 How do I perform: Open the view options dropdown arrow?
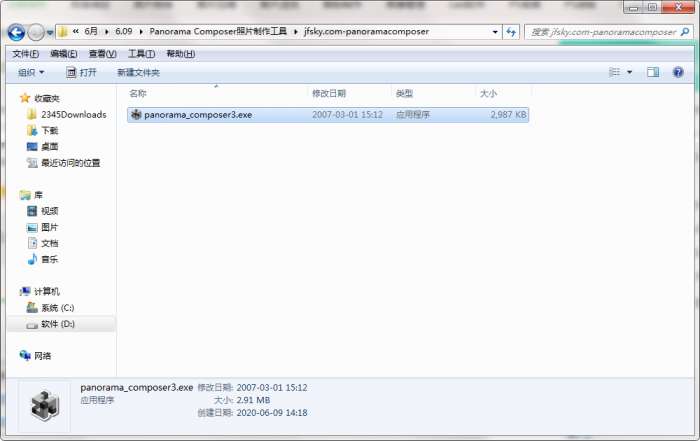point(629,72)
